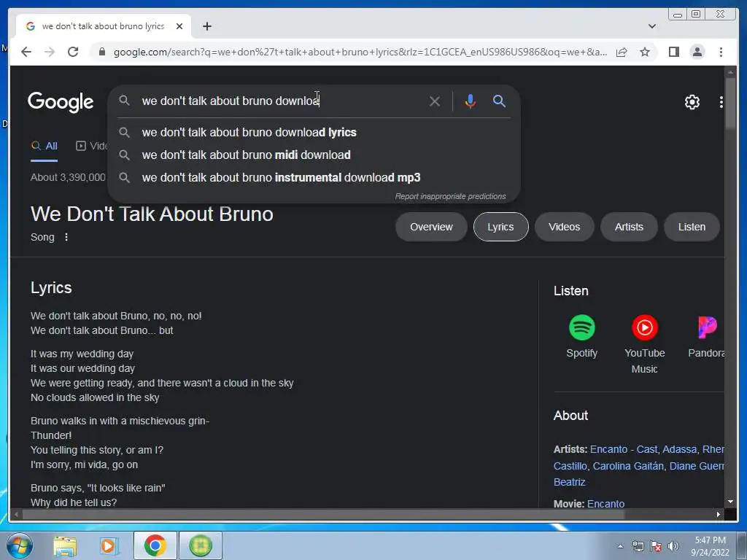Open the Adassa artist link
This screenshot has width=747, height=560.
point(679,449)
